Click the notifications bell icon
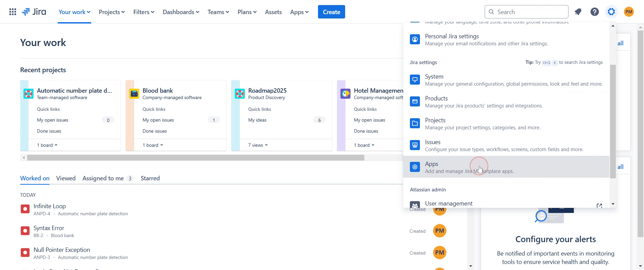This screenshot has width=644, height=270. [578, 12]
